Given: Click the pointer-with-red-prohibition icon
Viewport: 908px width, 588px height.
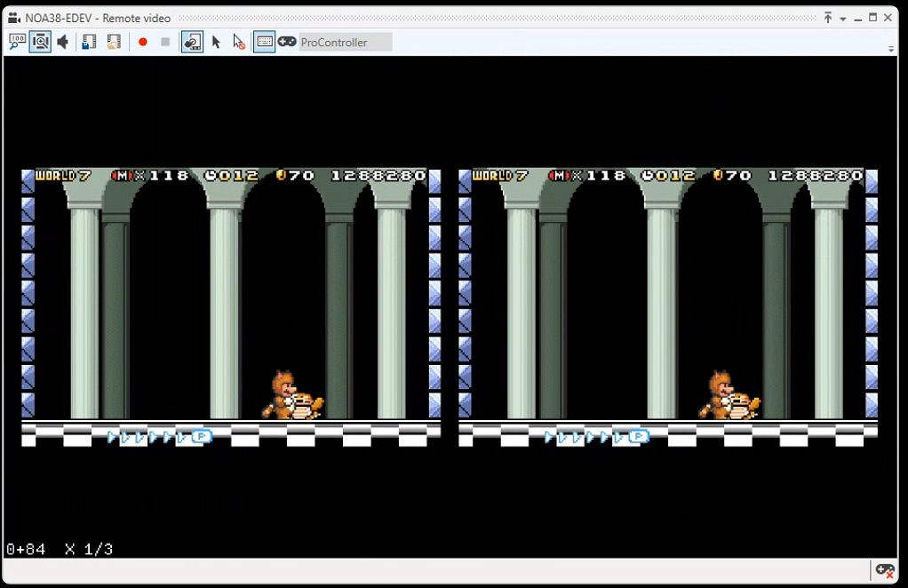Looking at the screenshot, I should tap(238, 42).
